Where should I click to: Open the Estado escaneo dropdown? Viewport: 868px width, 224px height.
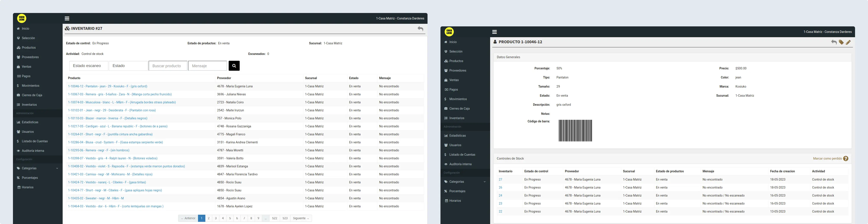88,66
